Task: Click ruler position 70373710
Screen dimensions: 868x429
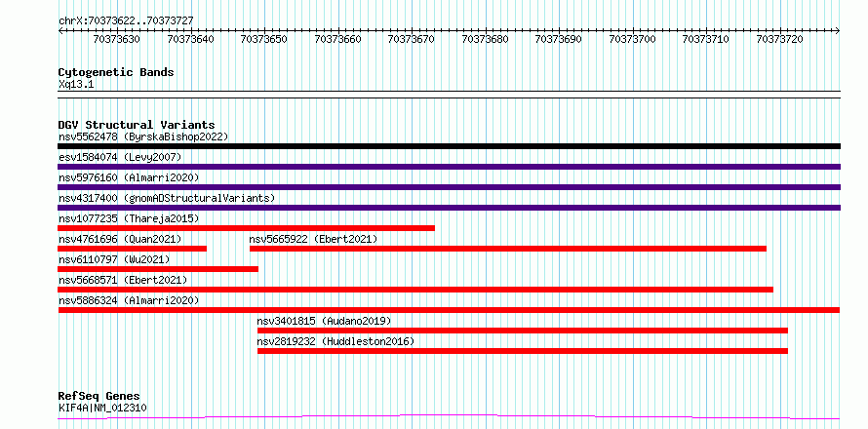Action: pyautogui.click(x=705, y=39)
